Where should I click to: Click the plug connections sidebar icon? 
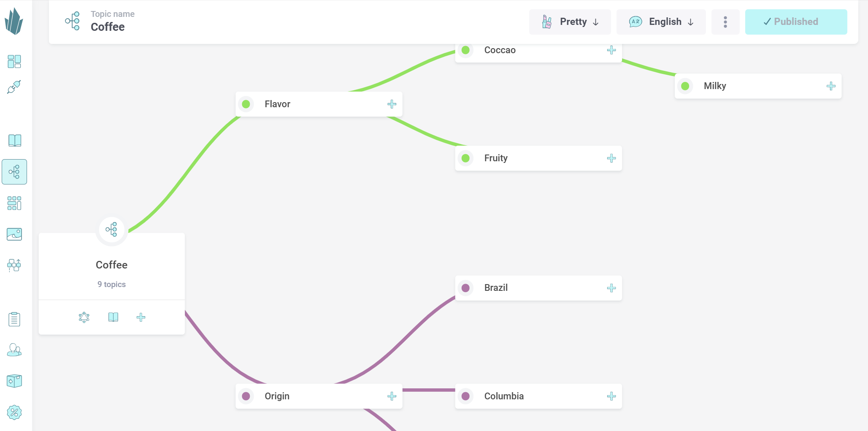click(x=14, y=87)
